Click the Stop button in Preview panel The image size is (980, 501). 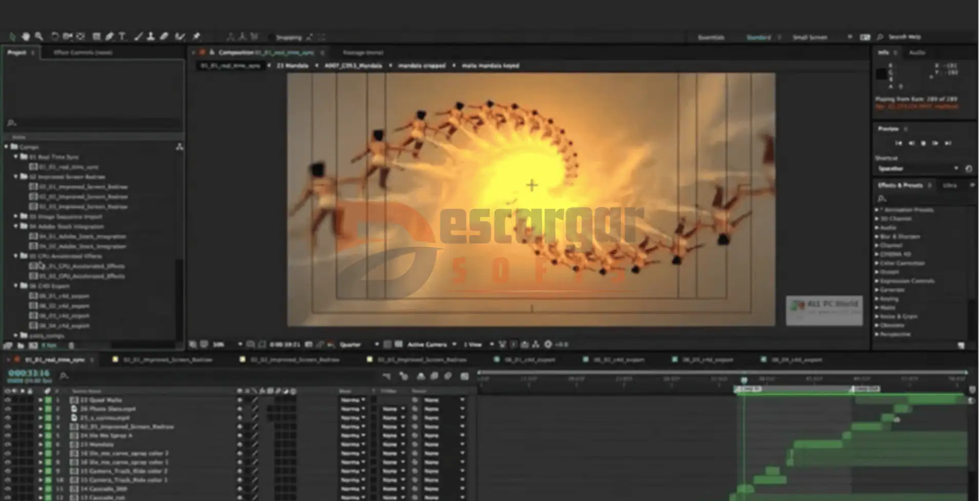coord(923,144)
